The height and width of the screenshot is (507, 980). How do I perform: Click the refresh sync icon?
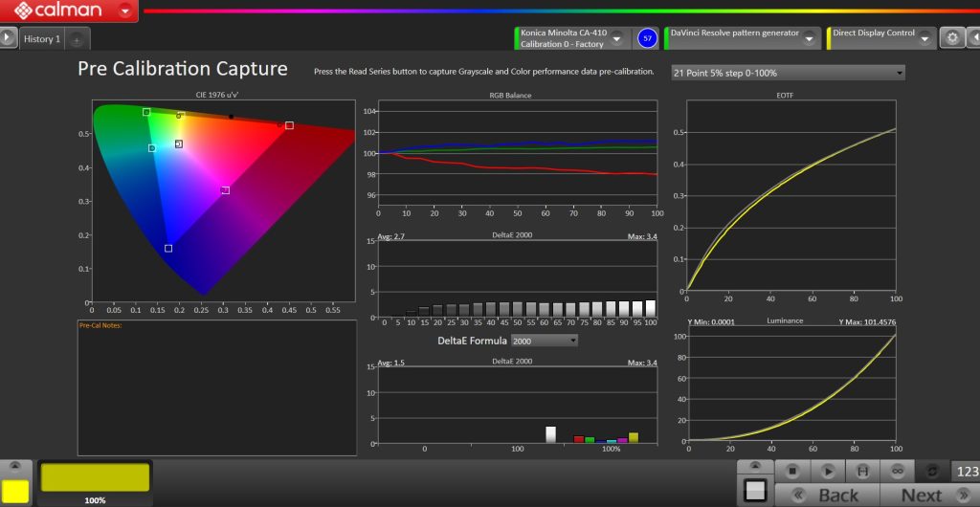click(x=932, y=472)
